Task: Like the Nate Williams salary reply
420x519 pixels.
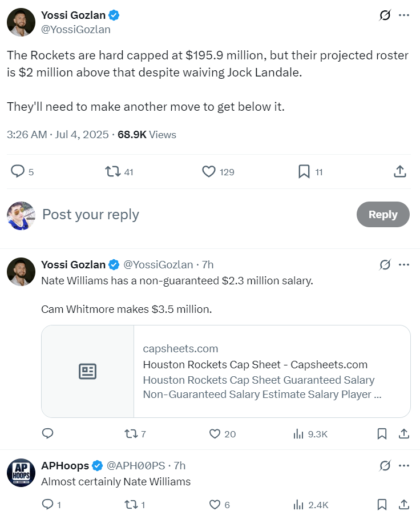Action: pyautogui.click(x=215, y=434)
